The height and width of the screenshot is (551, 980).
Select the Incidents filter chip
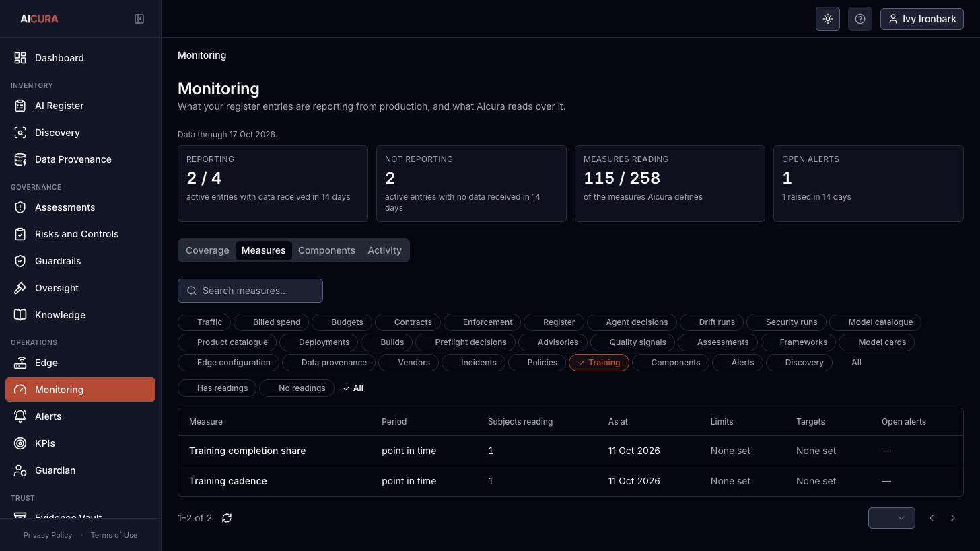coord(473,363)
